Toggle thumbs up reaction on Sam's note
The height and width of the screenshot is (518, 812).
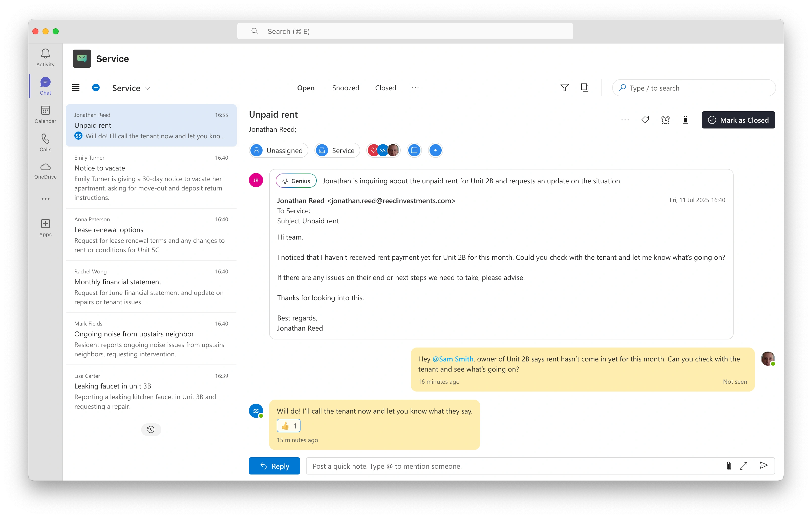(x=289, y=426)
